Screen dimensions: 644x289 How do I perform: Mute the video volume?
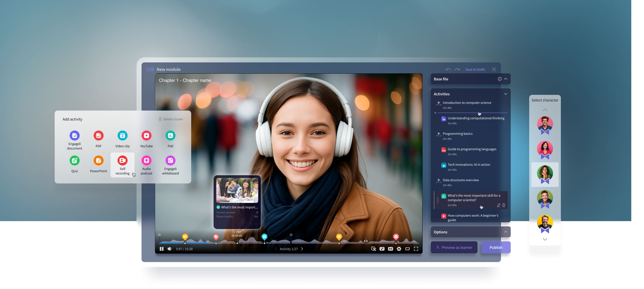click(170, 249)
